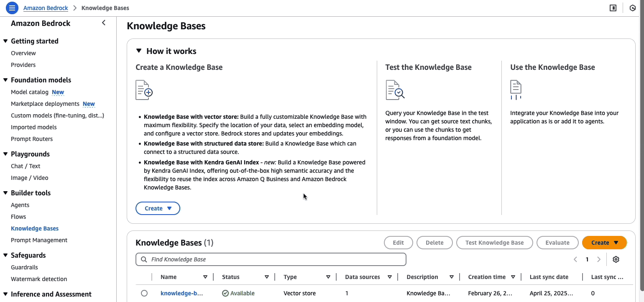Click the Find Knowledge Base search field
This screenshot has width=644, height=302.
tap(271, 259)
